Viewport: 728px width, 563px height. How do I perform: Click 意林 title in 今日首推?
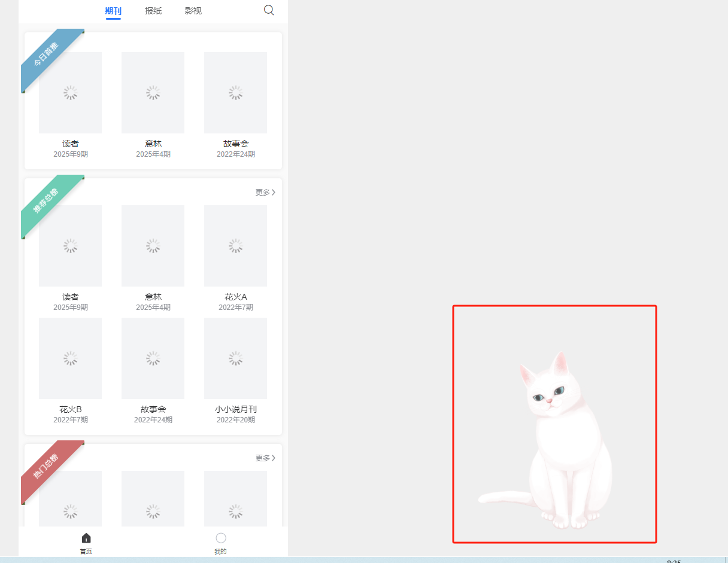[x=153, y=144]
